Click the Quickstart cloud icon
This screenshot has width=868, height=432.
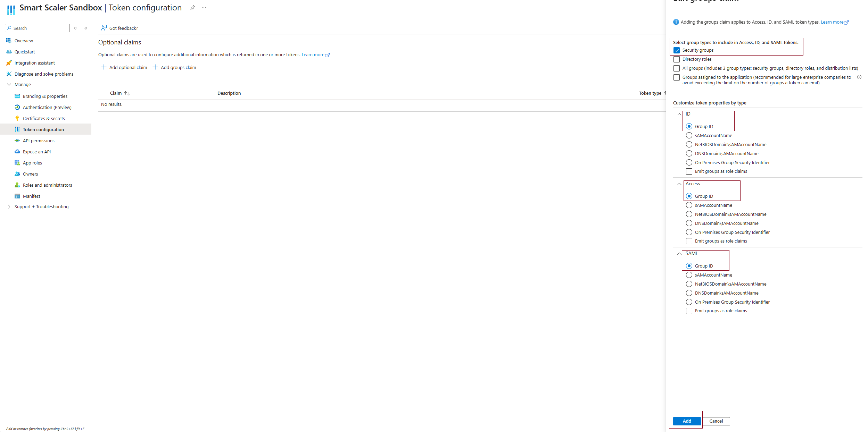click(9, 52)
